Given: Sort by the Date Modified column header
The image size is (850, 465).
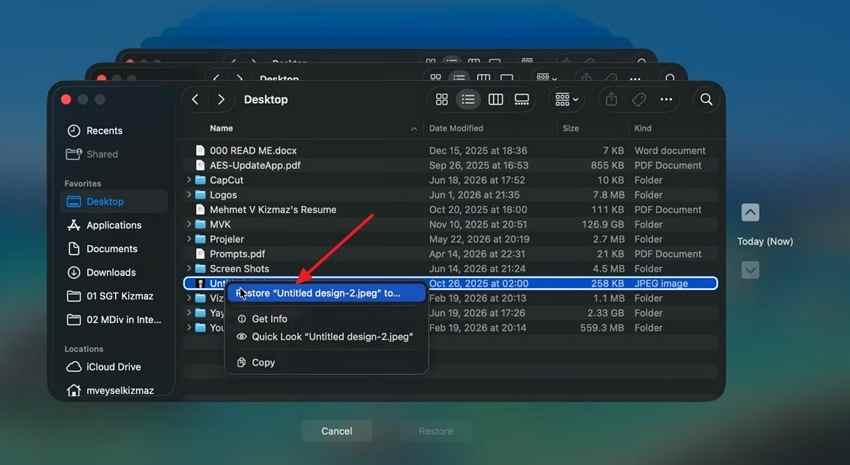Looking at the screenshot, I should point(456,128).
